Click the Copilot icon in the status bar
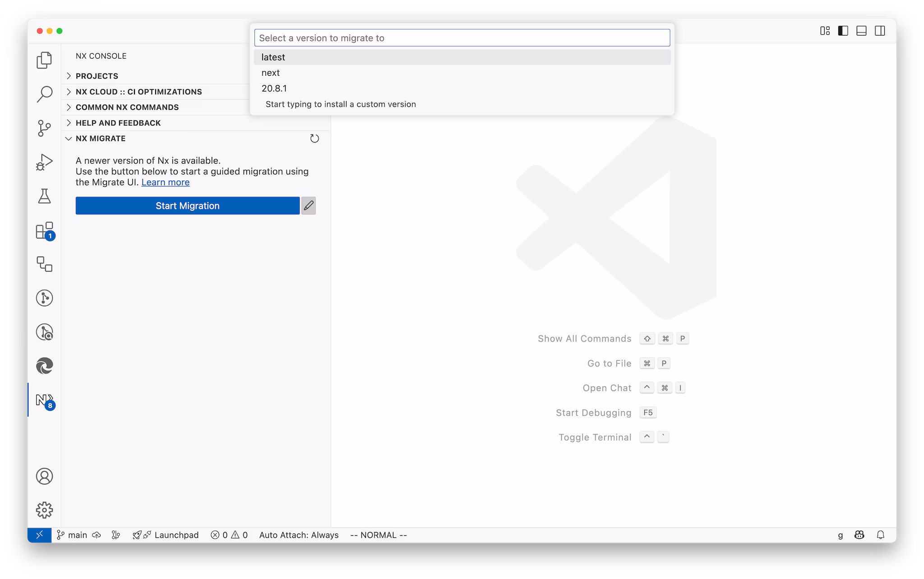924x579 pixels. pyautogui.click(x=859, y=535)
